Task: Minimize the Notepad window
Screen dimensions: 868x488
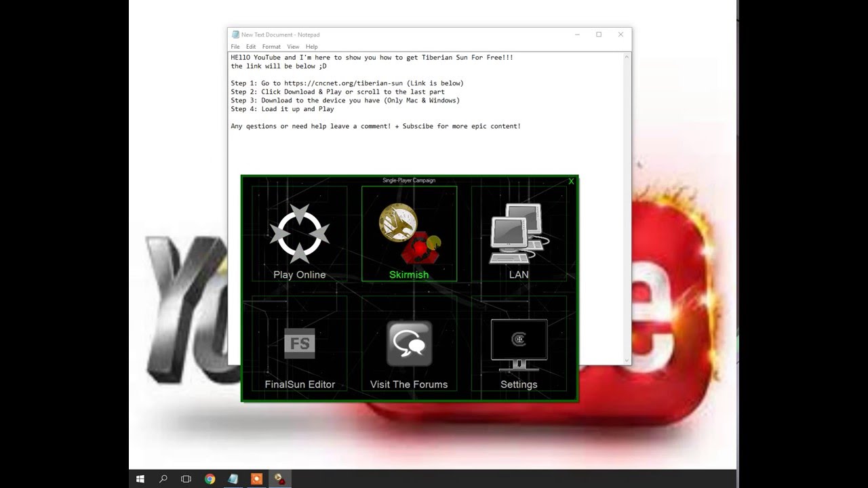Action: [x=578, y=35]
